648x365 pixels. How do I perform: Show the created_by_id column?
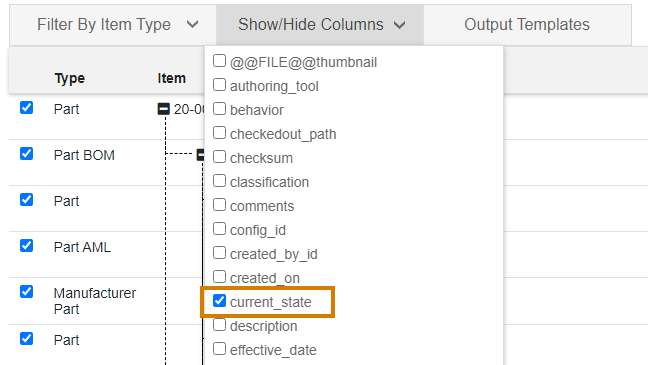(219, 253)
